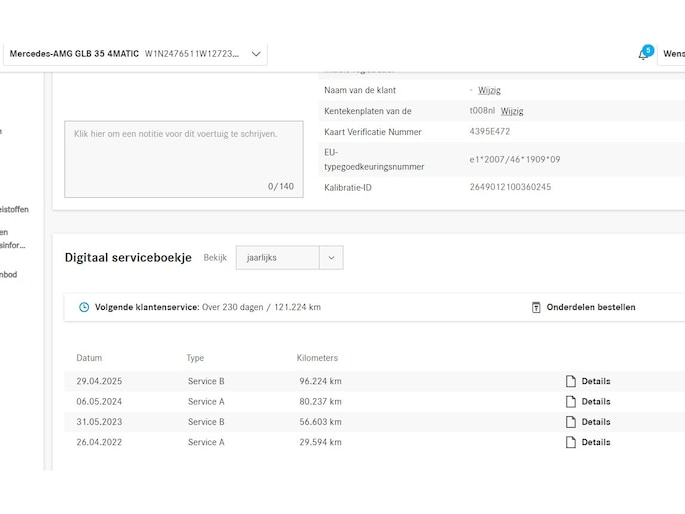Screen dimensions: 685x514
Task: Click document icon for 31.05.2023 service
Action: (571, 422)
